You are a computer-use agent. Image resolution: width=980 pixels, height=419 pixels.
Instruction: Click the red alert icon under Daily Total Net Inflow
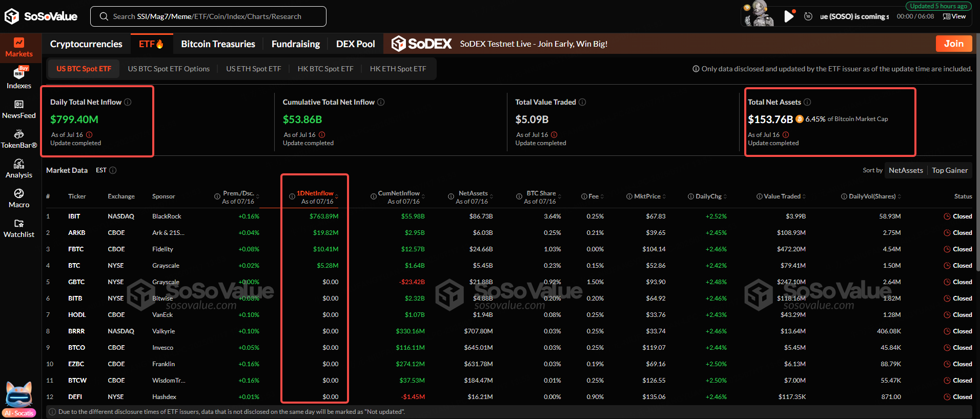click(89, 135)
